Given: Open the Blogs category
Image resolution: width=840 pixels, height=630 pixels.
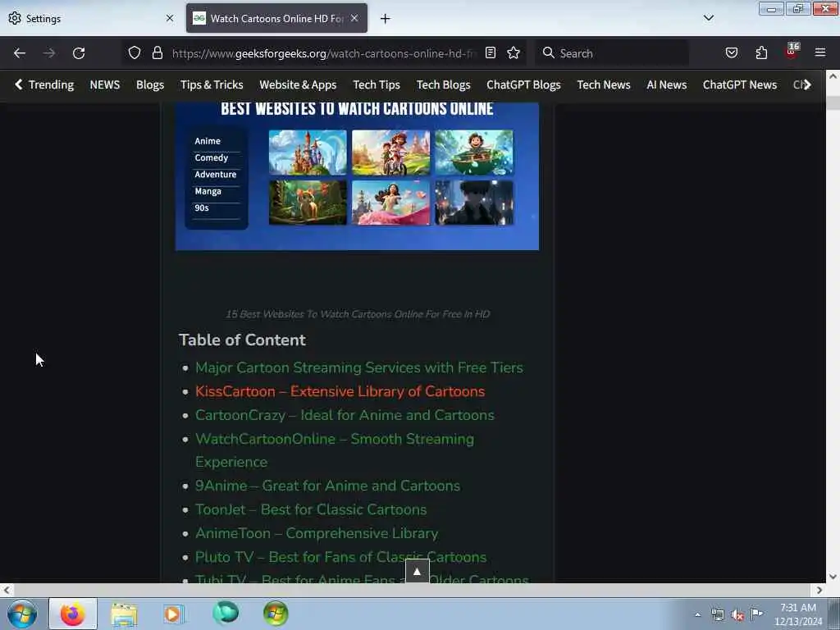Looking at the screenshot, I should pyautogui.click(x=150, y=84).
